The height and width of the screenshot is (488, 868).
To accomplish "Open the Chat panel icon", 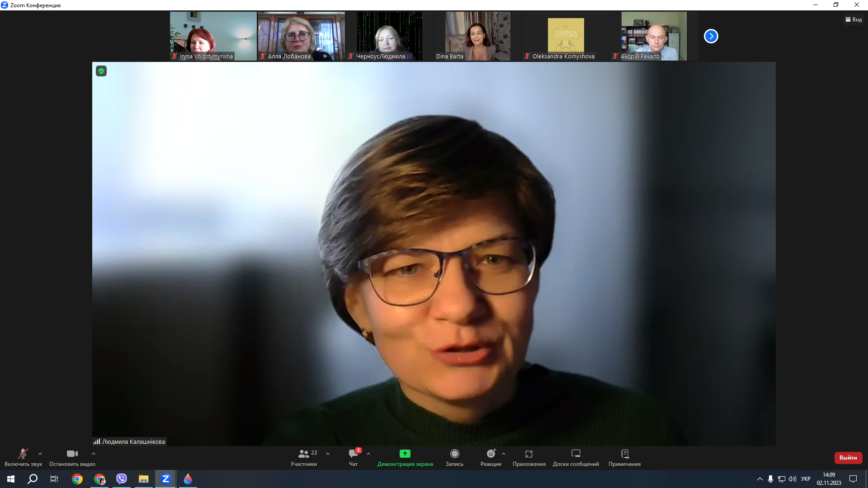I will coord(353,454).
